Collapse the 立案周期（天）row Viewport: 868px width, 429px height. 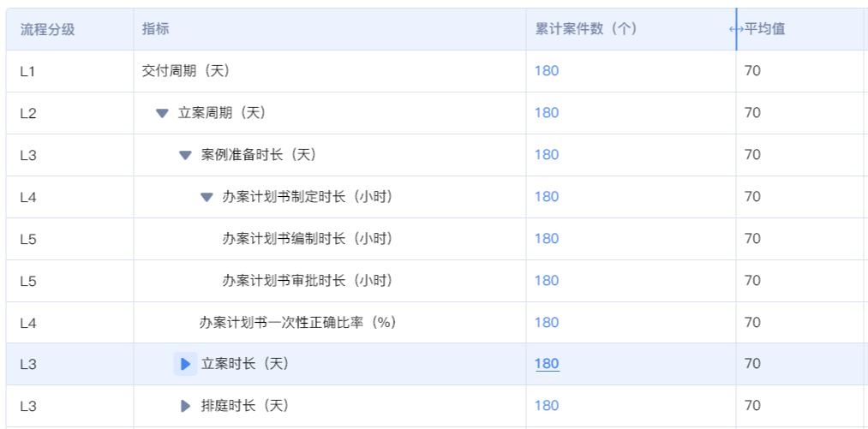click(162, 113)
